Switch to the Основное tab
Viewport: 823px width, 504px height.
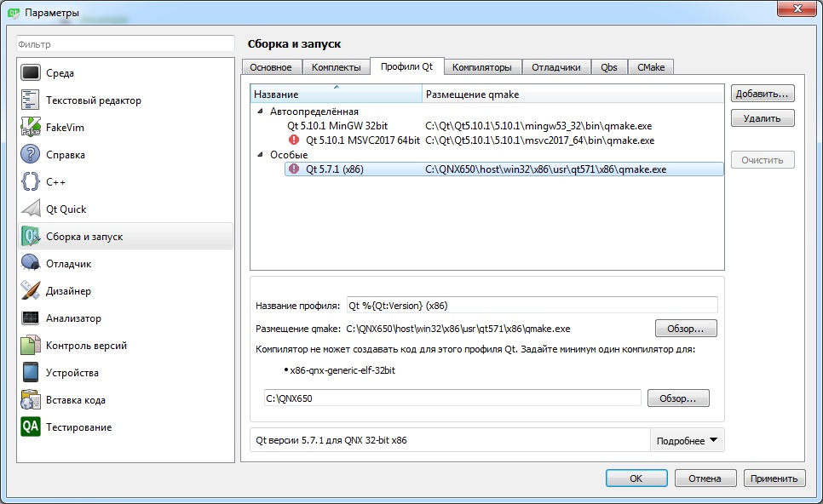tap(271, 67)
